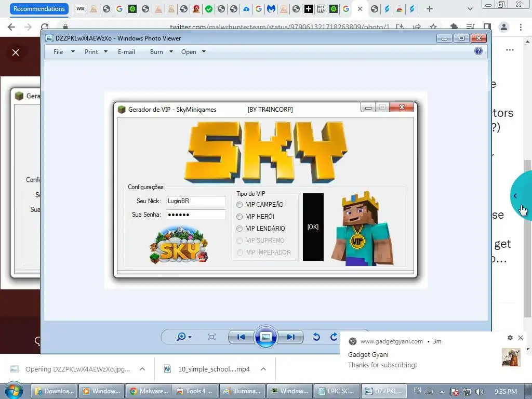Open the Windows Start menu

coord(14,391)
